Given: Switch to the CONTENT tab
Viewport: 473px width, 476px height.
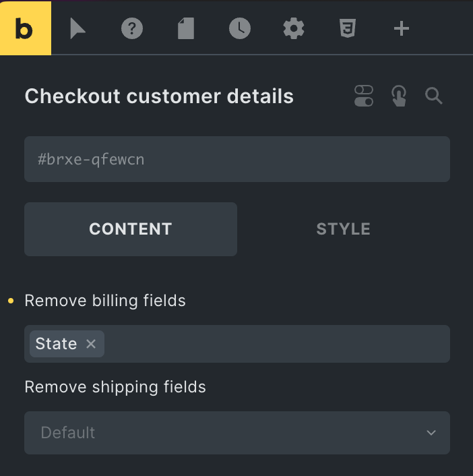Looking at the screenshot, I should click(x=131, y=229).
